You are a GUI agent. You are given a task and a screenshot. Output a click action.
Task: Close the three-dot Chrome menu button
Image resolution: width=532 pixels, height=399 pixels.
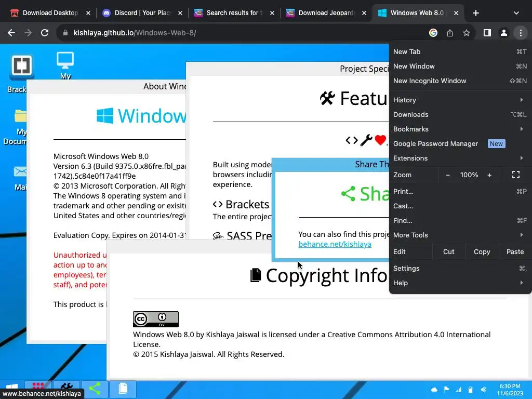click(x=521, y=33)
